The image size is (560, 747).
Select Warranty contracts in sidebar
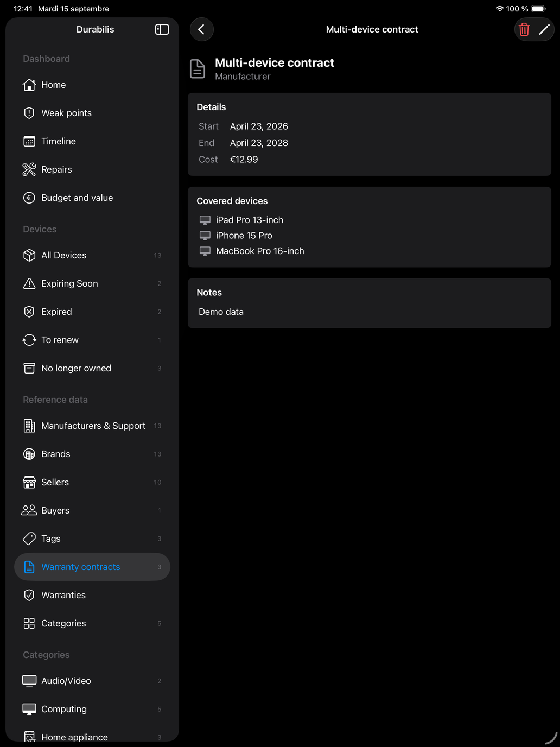(92, 567)
